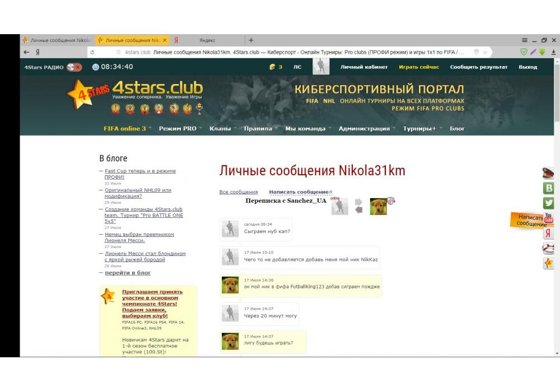
Task: Click the officer cap side icon
Action: point(548,173)
